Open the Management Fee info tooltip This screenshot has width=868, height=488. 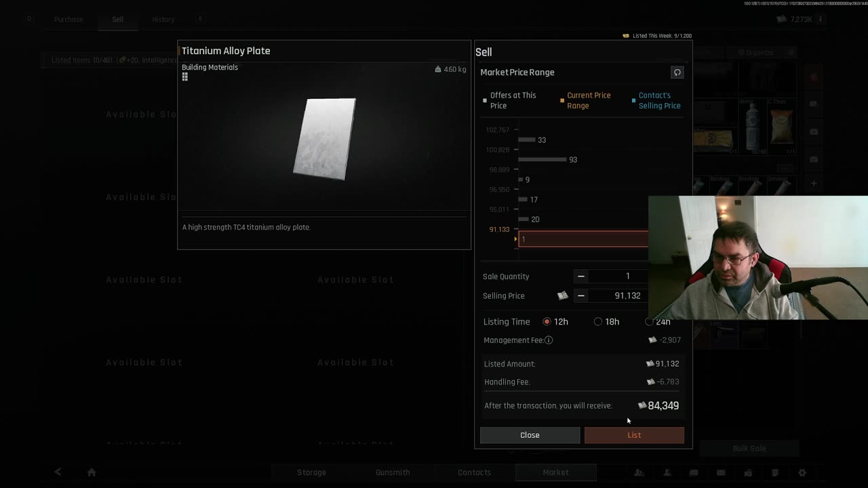[x=549, y=340]
